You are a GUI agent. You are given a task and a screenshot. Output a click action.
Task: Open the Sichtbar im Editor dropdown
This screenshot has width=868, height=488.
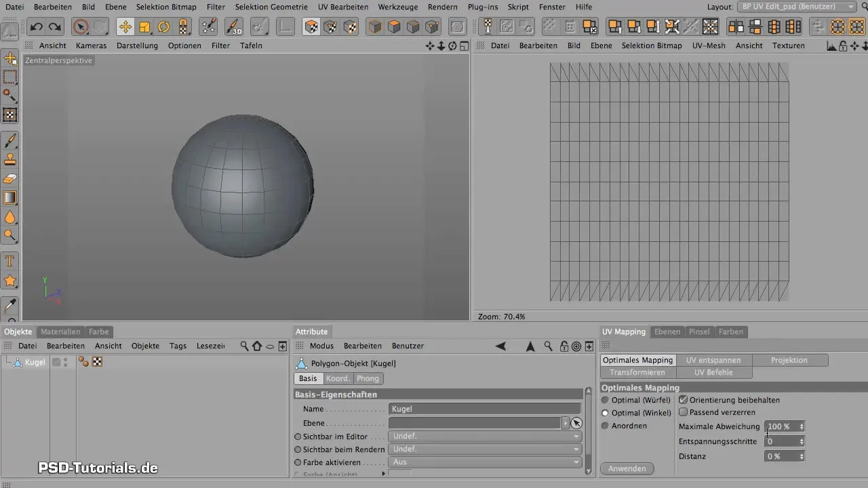tap(484, 436)
